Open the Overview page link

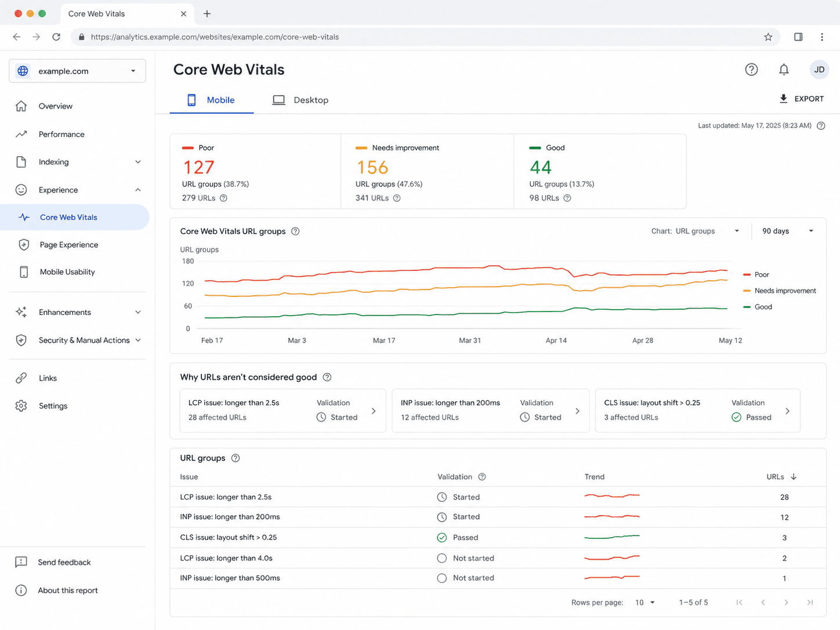point(55,106)
